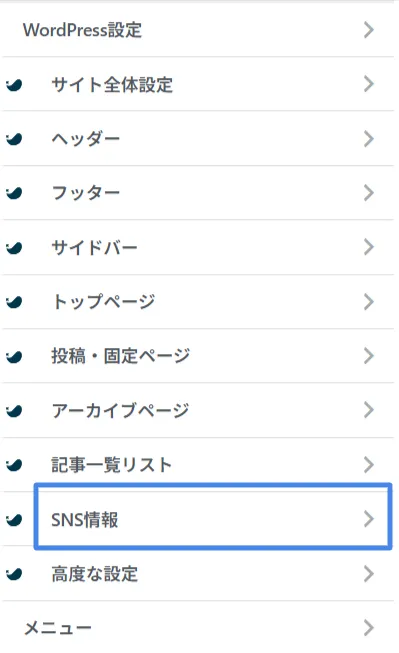The width and height of the screenshot is (399, 653).
Task: Click the theme icon beside ヘッダー
Action: pos(14,139)
